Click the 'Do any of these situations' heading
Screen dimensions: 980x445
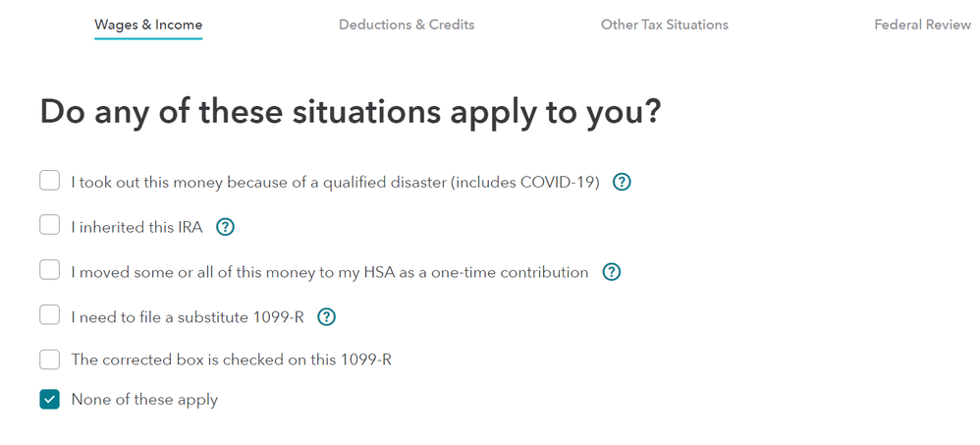pos(350,113)
